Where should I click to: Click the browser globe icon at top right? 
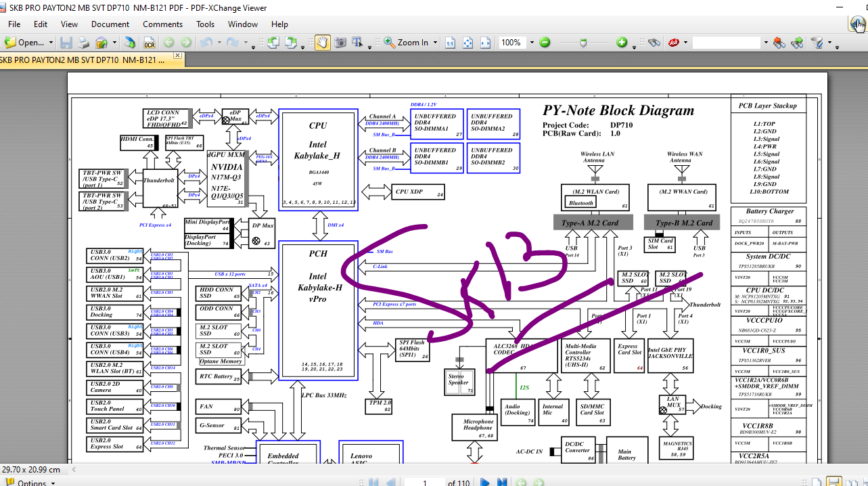858,24
